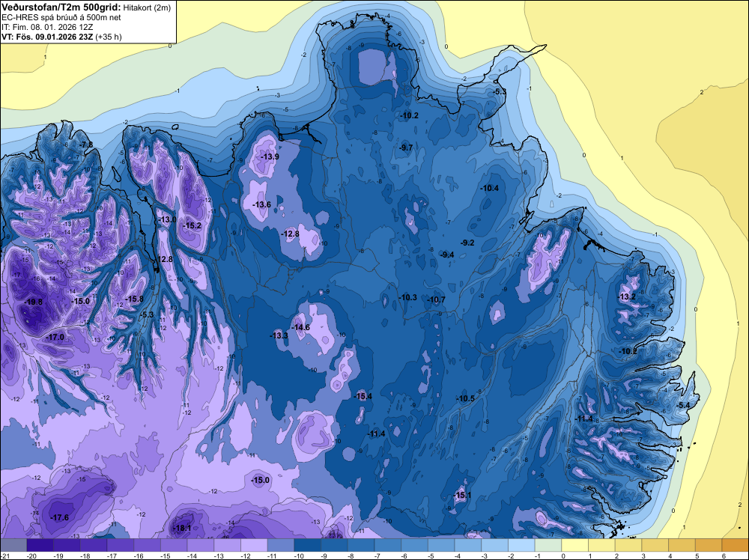Viewport: 749px width, 560px height.
Task: Click the -17.6 temperature label
Action: [59, 517]
